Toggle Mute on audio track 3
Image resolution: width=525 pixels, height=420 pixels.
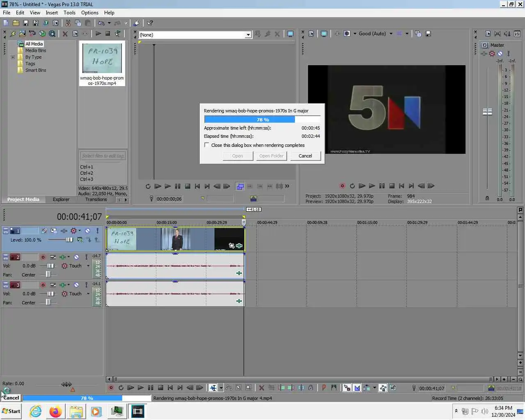pos(76,285)
